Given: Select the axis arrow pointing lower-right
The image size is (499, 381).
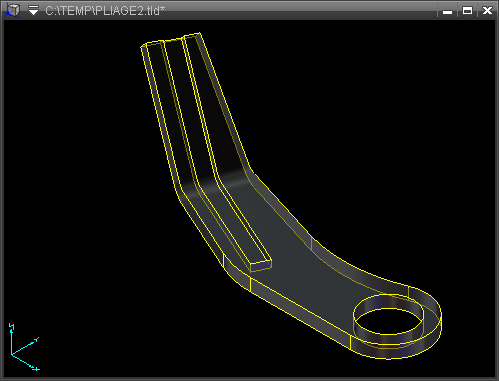Looking at the screenshot, I should (26, 362).
